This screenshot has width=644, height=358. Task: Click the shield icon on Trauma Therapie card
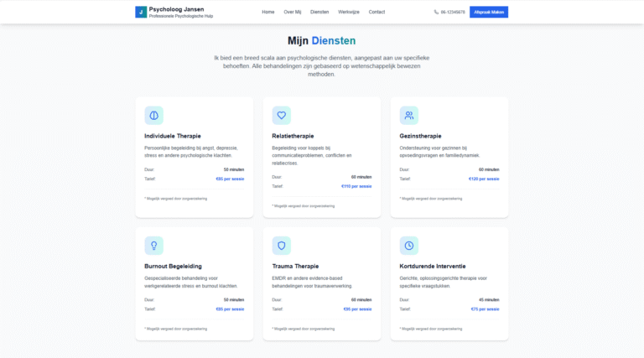pos(281,245)
